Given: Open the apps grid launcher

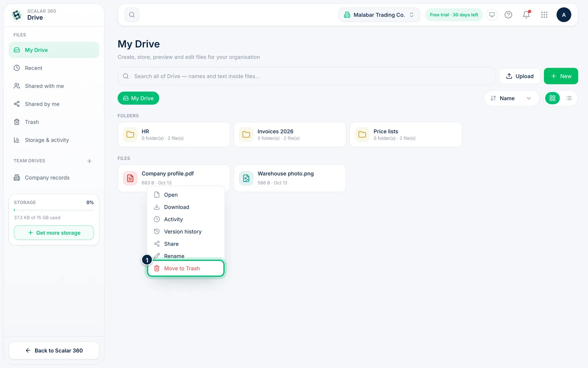Looking at the screenshot, I should [544, 15].
